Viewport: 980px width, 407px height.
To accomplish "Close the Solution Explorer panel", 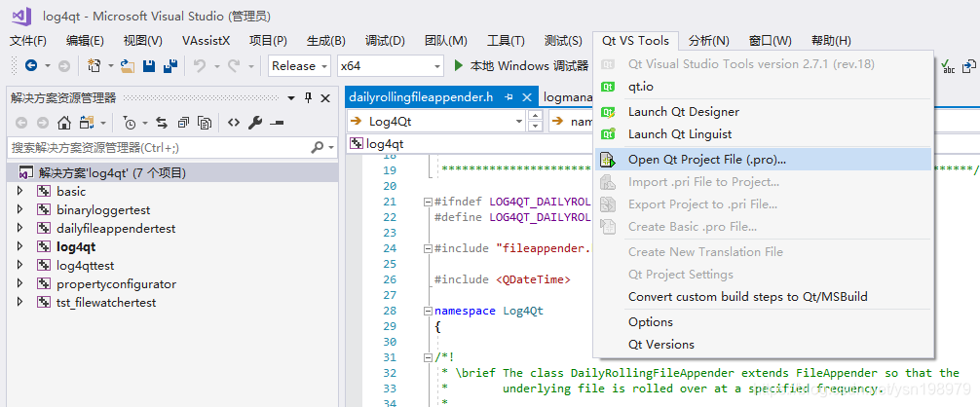I will [x=325, y=98].
